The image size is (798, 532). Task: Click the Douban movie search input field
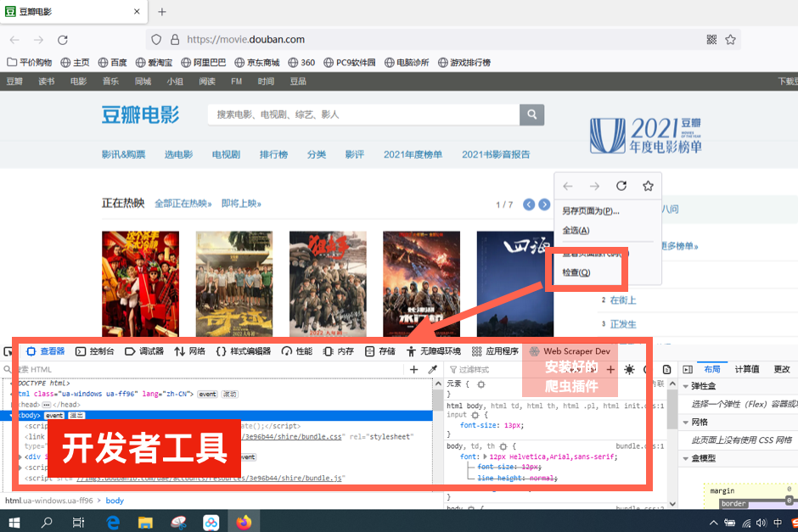pos(363,115)
